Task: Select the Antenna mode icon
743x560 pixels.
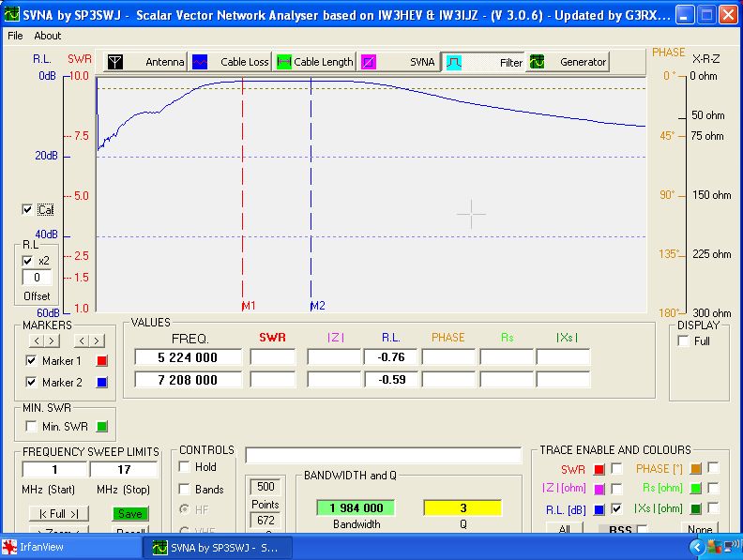Action: tap(114, 62)
